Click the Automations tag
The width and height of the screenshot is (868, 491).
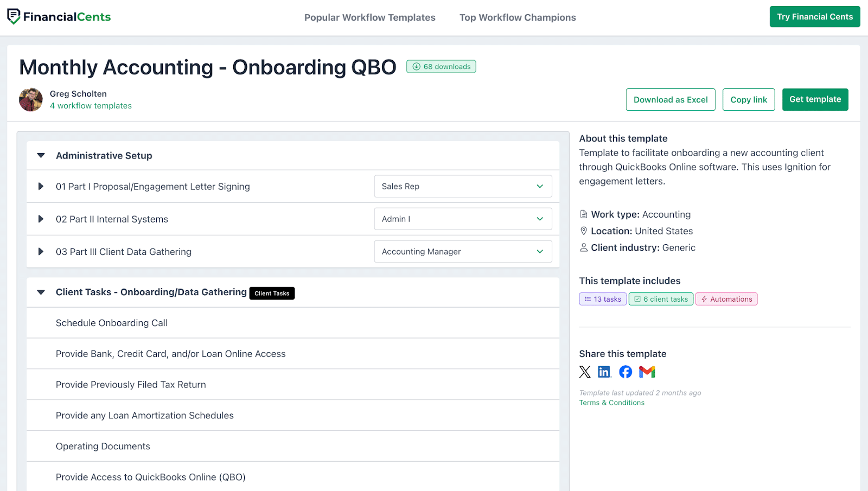[x=726, y=299]
